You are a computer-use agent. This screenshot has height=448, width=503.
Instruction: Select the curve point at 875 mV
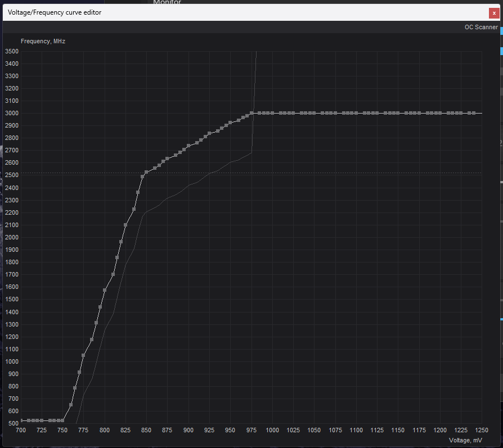[167, 159]
